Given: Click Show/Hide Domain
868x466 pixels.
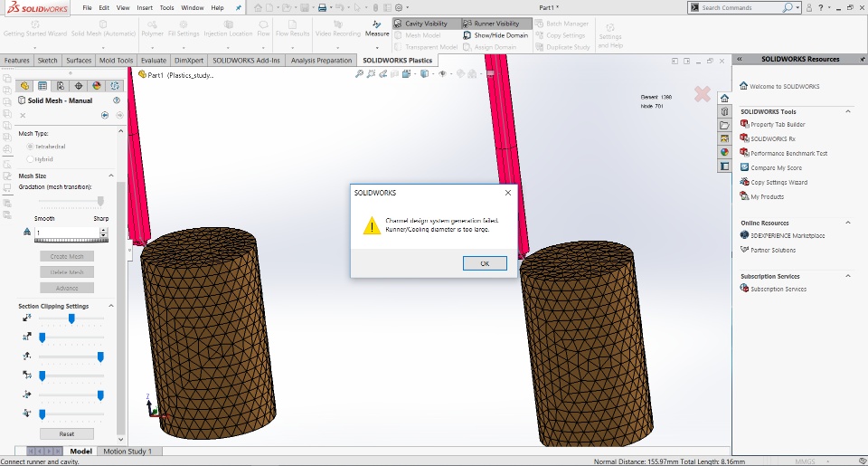Looking at the screenshot, I should [x=496, y=35].
